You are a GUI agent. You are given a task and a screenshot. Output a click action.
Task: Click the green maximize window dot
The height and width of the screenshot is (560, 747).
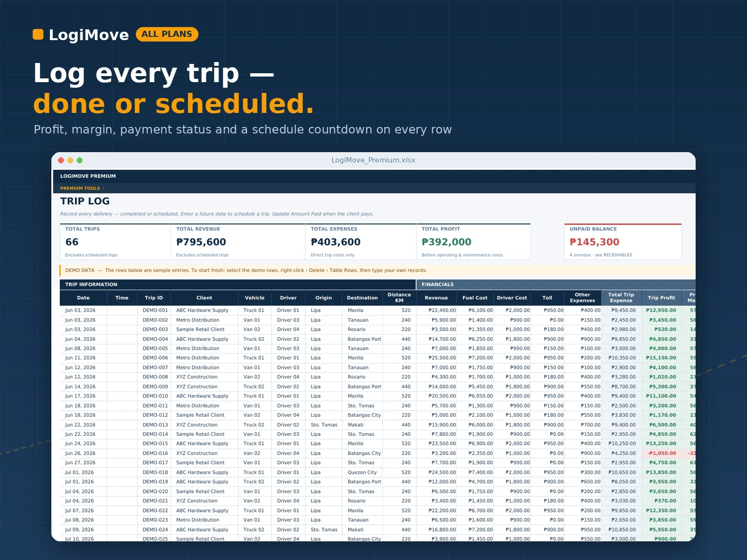79,160
